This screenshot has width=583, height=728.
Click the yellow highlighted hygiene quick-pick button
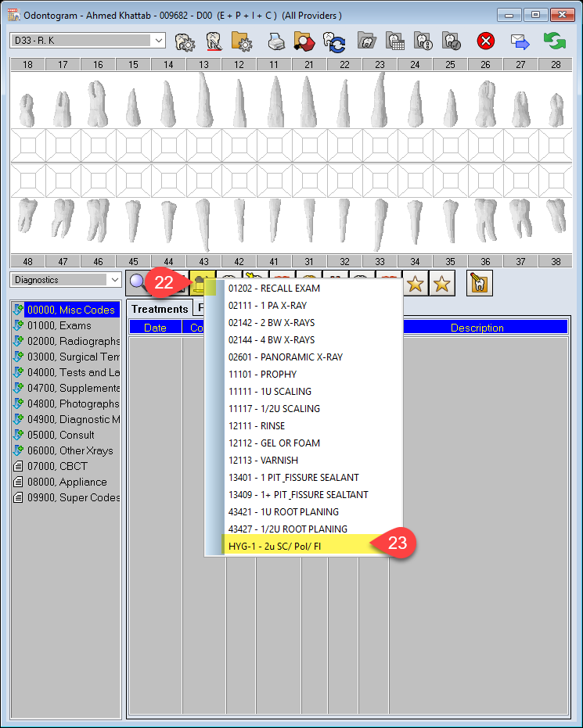coord(202,284)
